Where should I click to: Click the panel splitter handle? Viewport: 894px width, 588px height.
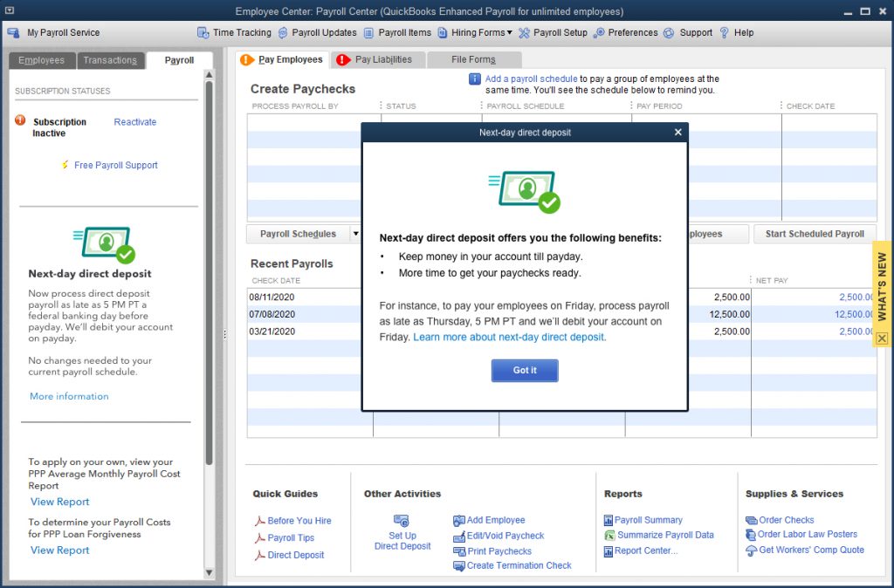click(x=224, y=334)
